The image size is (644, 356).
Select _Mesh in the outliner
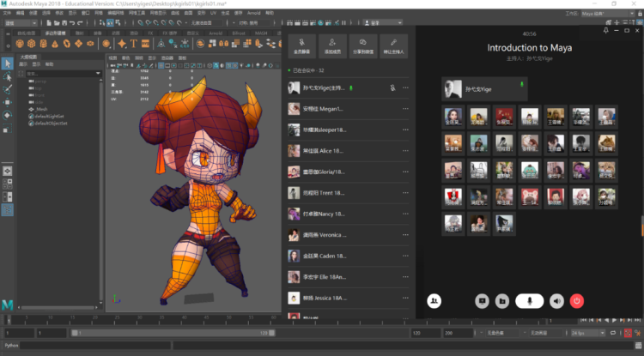point(41,109)
